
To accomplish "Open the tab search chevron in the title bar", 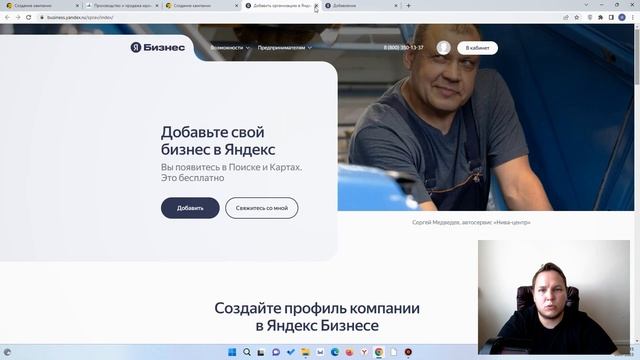I will [x=587, y=5].
